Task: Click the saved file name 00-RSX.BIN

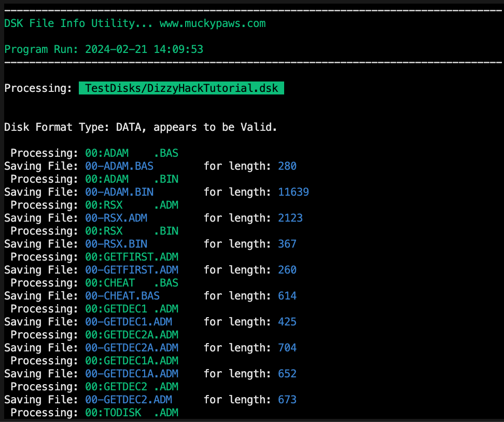Action: (116, 244)
